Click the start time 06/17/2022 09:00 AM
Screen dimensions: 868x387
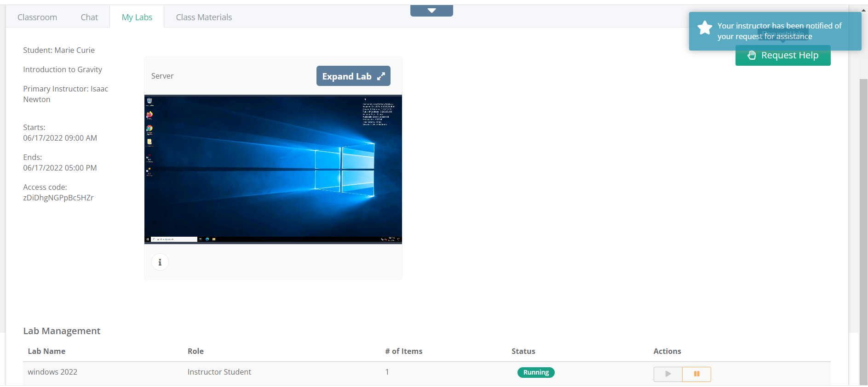60,138
